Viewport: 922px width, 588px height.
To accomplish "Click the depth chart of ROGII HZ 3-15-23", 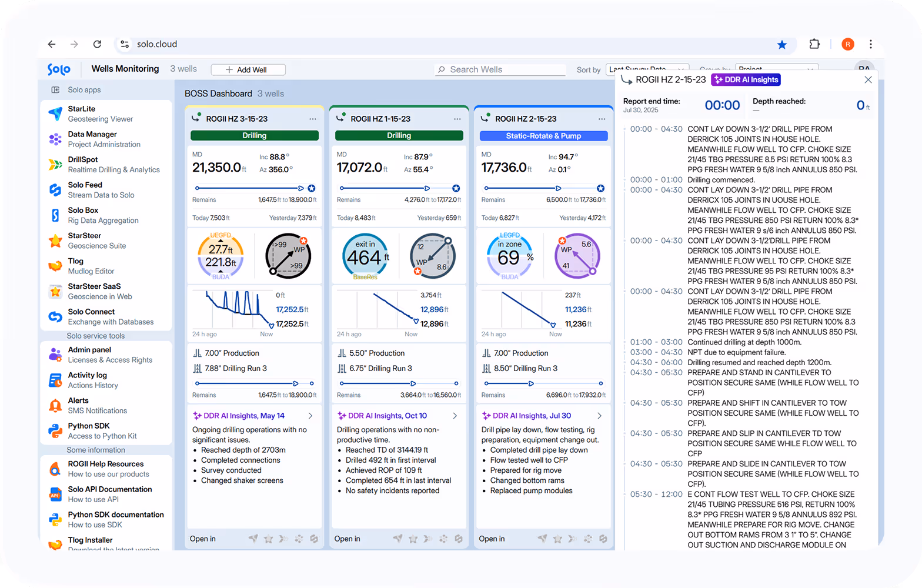I will pyautogui.click(x=233, y=310).
